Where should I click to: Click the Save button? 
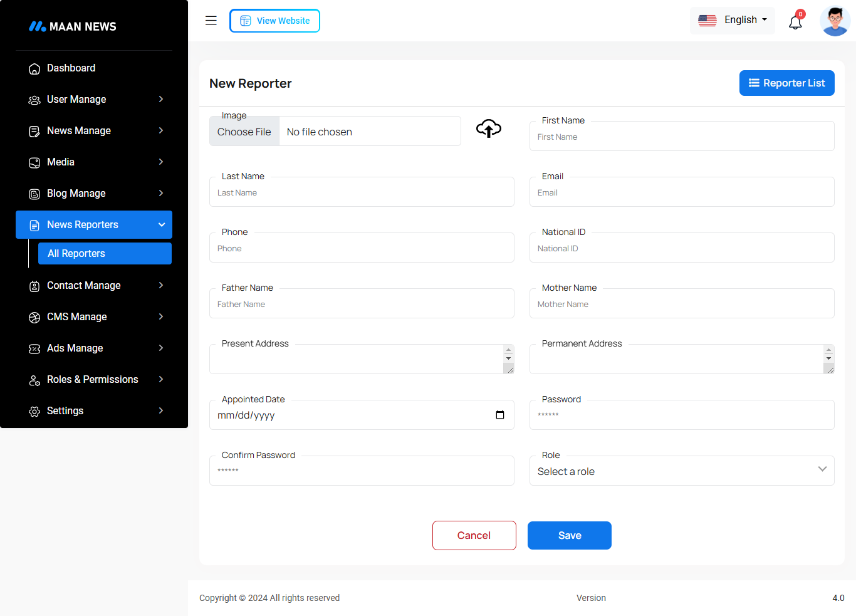[x=569, y=536]
